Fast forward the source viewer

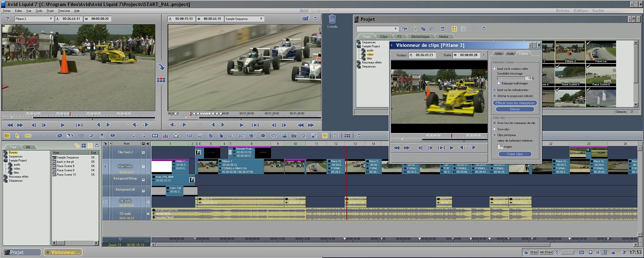pyautogui.click(x=20, y=125)
